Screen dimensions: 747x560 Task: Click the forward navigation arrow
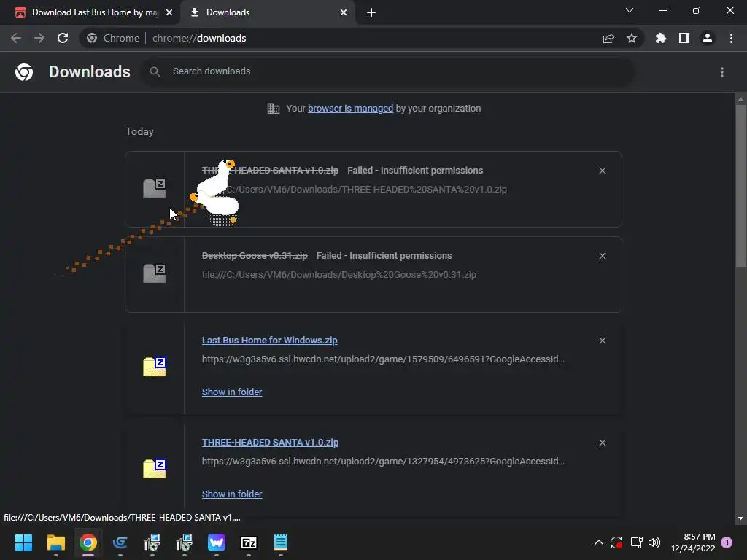coord(39,38)
